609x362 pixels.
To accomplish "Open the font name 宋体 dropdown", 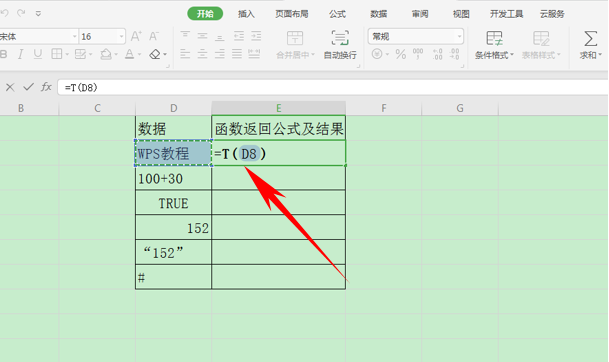I will pos(75,37).
